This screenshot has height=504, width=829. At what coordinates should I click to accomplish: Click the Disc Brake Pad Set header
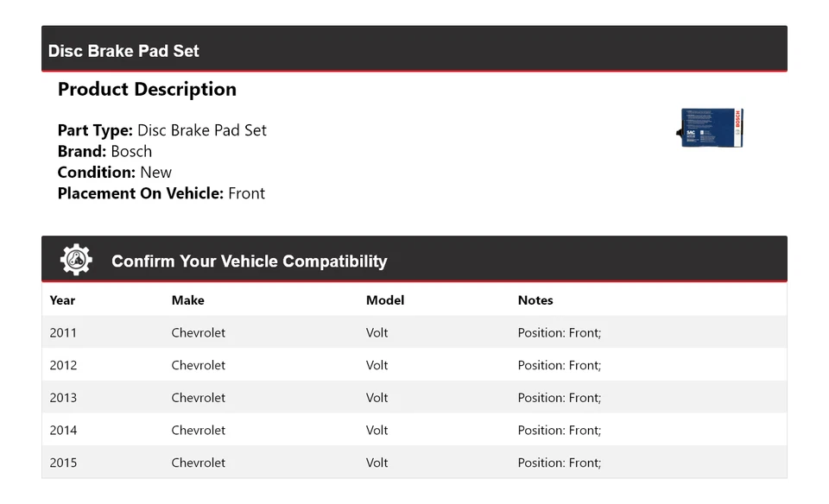pos(123,51)
